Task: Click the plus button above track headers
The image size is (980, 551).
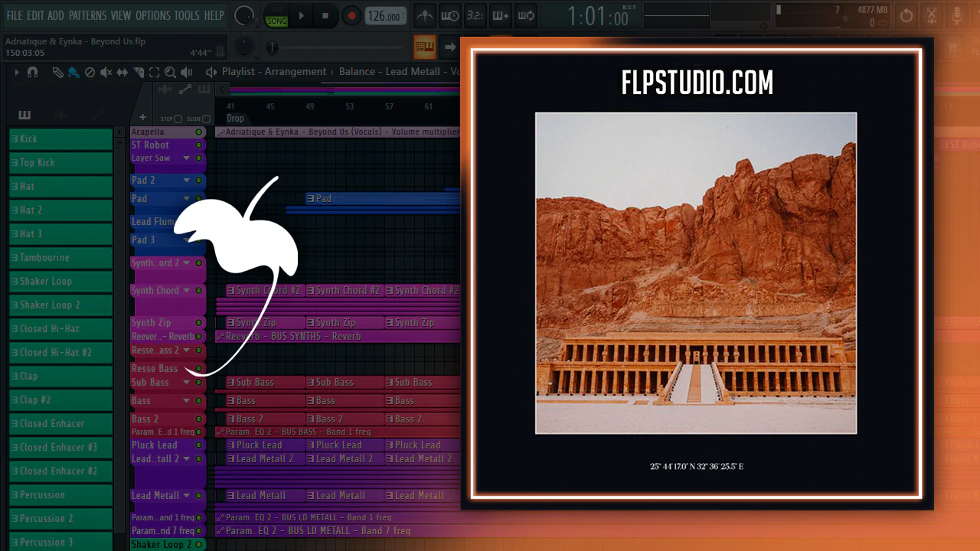Action: coord(142,118)
